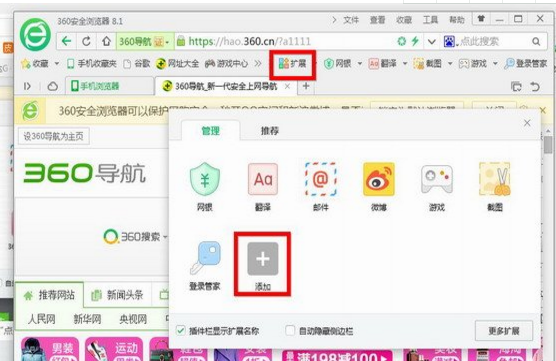
Task: Enable the 自动隐藏侧边栏 checkbox
Action: point(290,331)
